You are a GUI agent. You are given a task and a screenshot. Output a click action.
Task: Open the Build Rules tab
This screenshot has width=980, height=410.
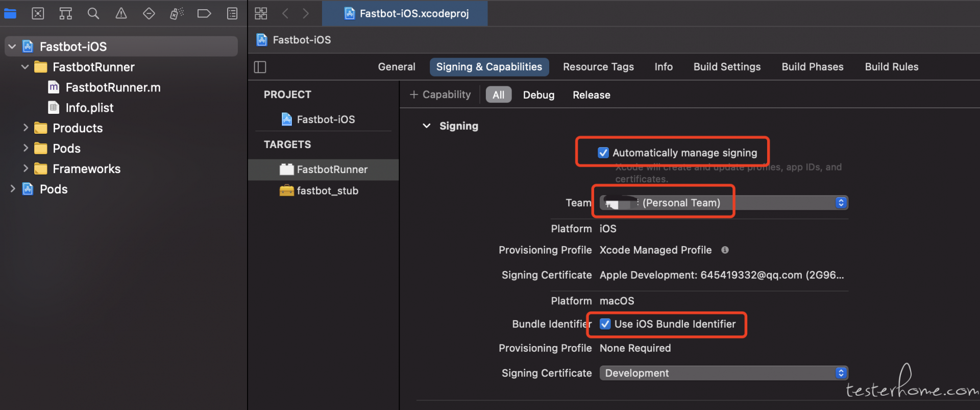892,67
